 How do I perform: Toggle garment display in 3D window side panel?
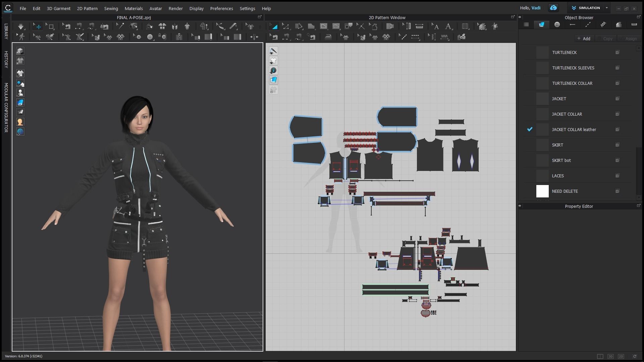pos(20,73)
